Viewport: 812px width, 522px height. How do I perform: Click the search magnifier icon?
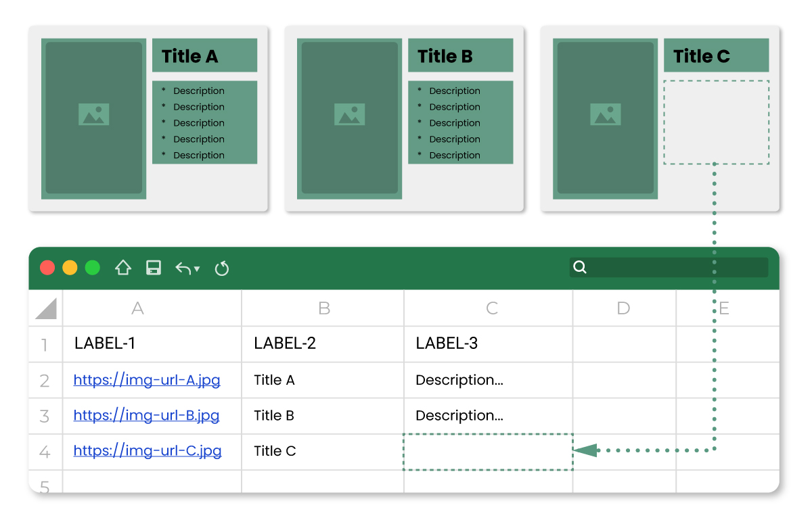coord(580,267)
